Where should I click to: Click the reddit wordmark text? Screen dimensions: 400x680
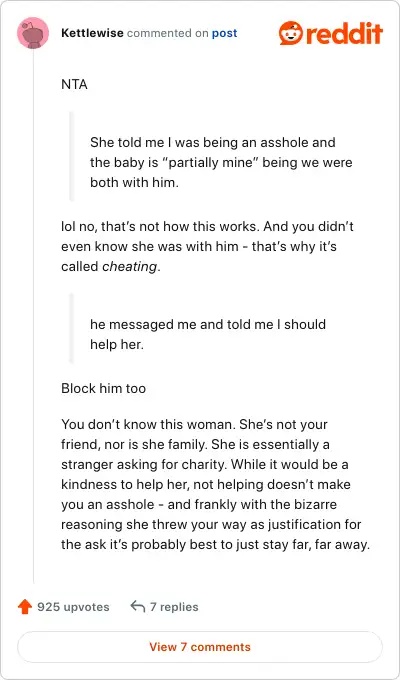click(x=344, y=33)
